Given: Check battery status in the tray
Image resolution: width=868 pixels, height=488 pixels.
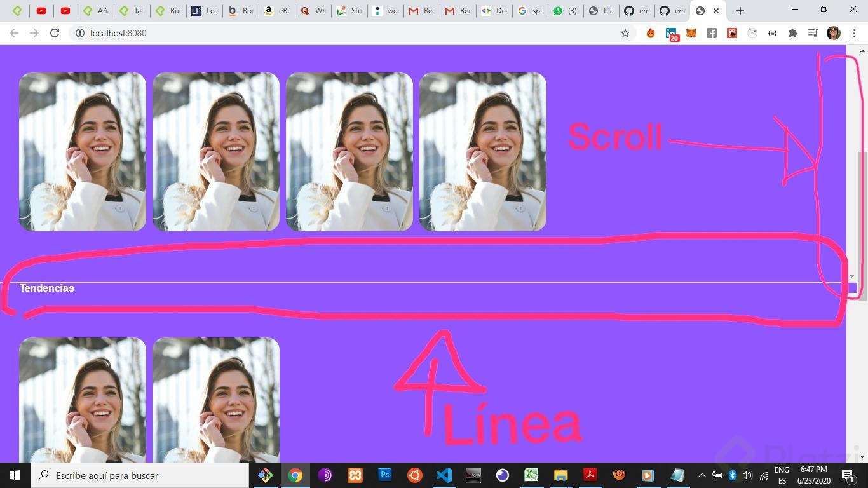Looking at the screenshot, I should click(717, 475).
